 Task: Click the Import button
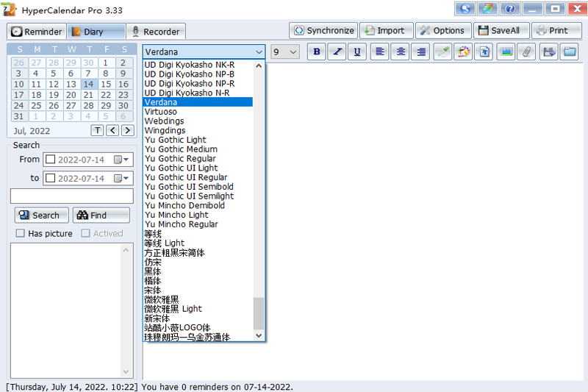[387, 30]
